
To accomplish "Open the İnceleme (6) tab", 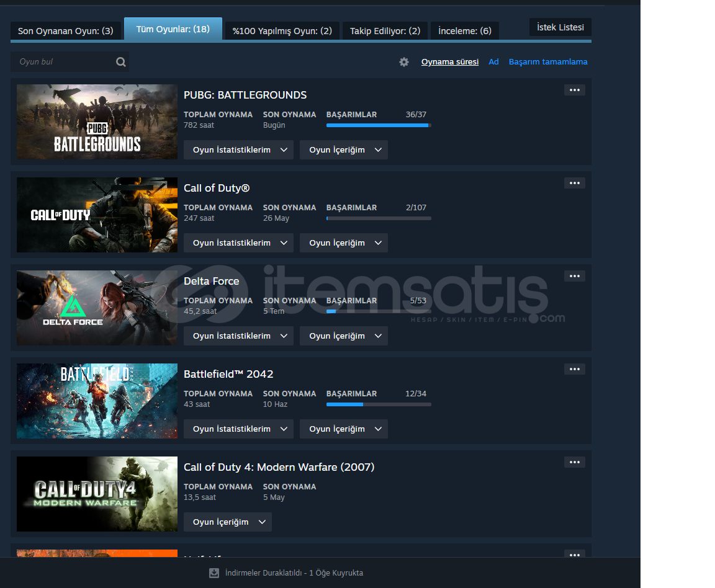I will click(465, 31).
